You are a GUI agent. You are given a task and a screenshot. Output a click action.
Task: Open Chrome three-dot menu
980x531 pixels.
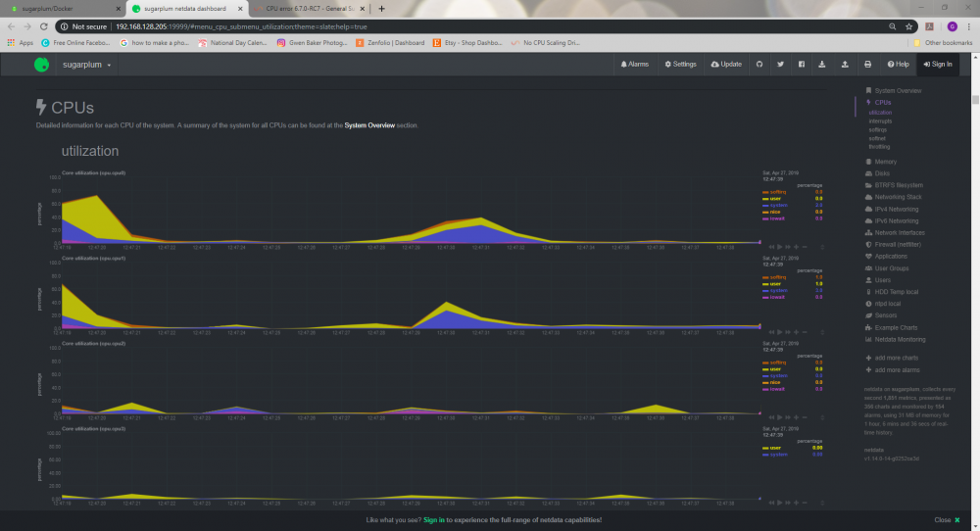969,26
